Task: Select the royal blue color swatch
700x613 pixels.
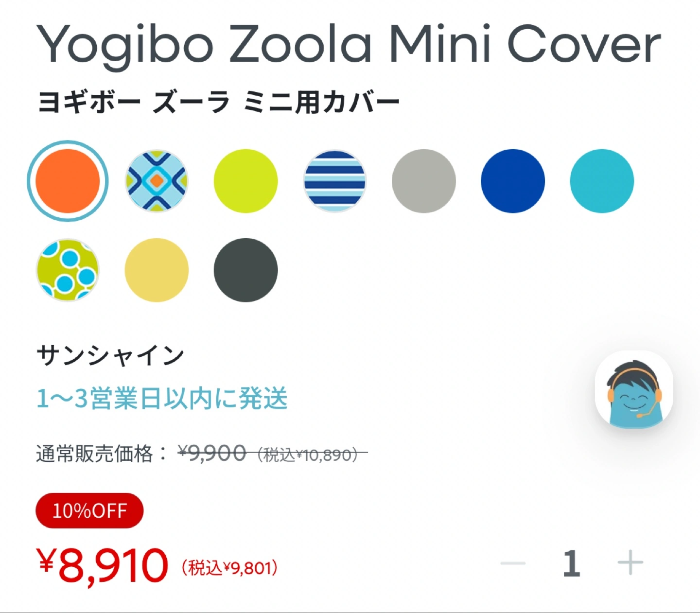Action: pyautogui.click(x=513, y=181)
